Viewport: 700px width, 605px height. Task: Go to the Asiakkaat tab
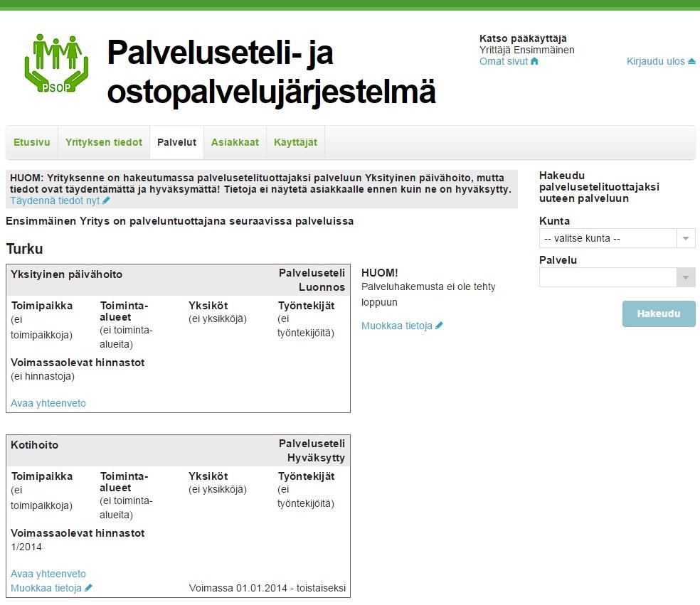point(235,142)
